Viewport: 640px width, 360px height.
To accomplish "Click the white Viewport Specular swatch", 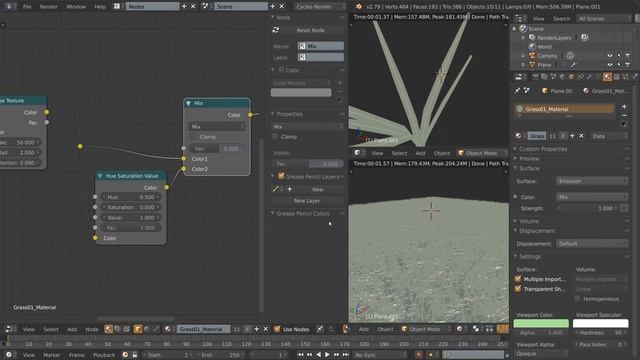I will coord(600,323).
